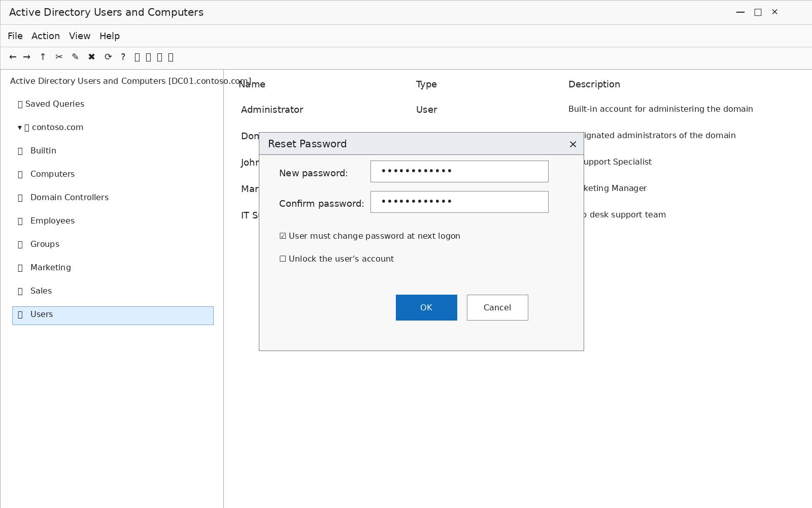Select the contoso.com domain label
Viewport: 812px width, 508px height.
click(57, 127)
